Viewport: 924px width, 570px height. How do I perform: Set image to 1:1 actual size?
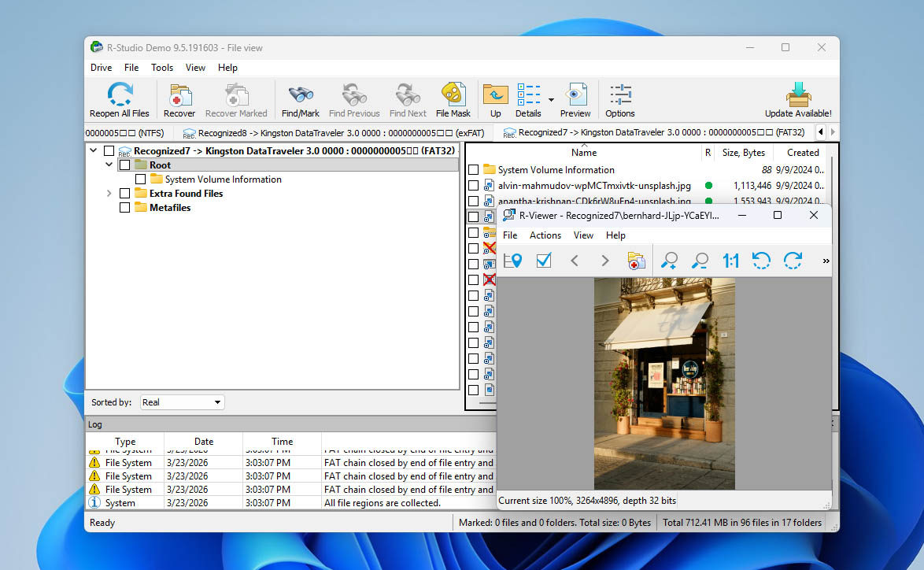click(730, 261)
